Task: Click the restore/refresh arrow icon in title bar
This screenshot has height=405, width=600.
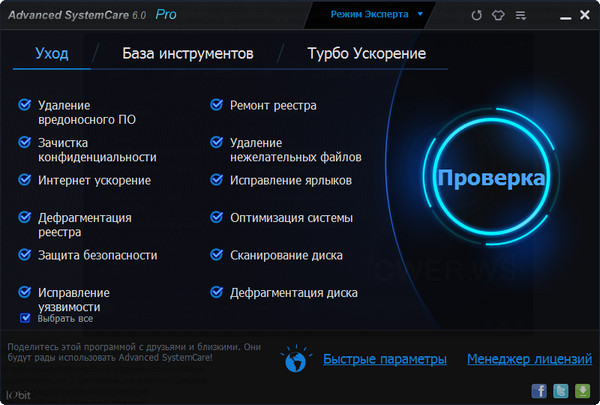Action: [x=476, y=16]
